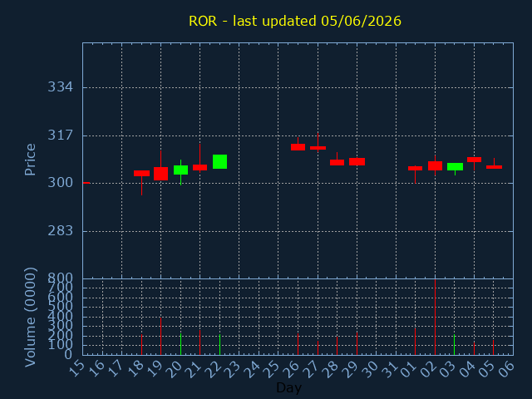Click the red volume bar for day 29
This screenshot has height=399, width=532.
pyautogui.click(x=357, y=343)
